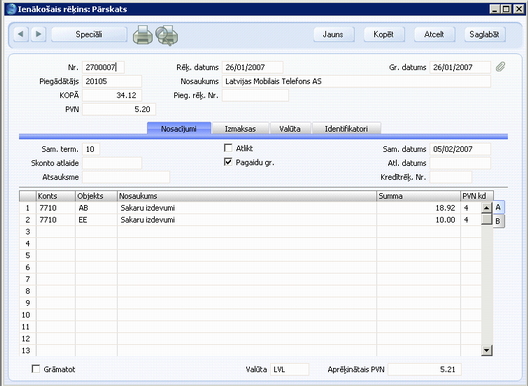The image size is (528, 386).
Task: Select flip A of the row table
Action: coord(498,207)
